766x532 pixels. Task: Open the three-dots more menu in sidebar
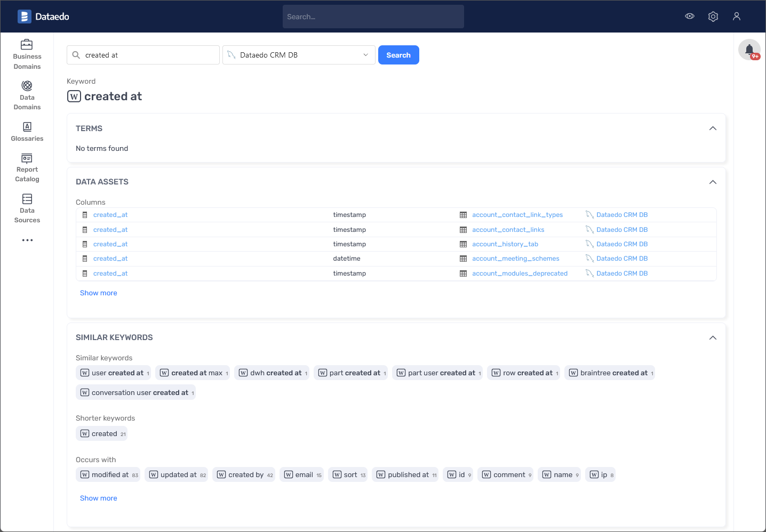pos(27,240)
